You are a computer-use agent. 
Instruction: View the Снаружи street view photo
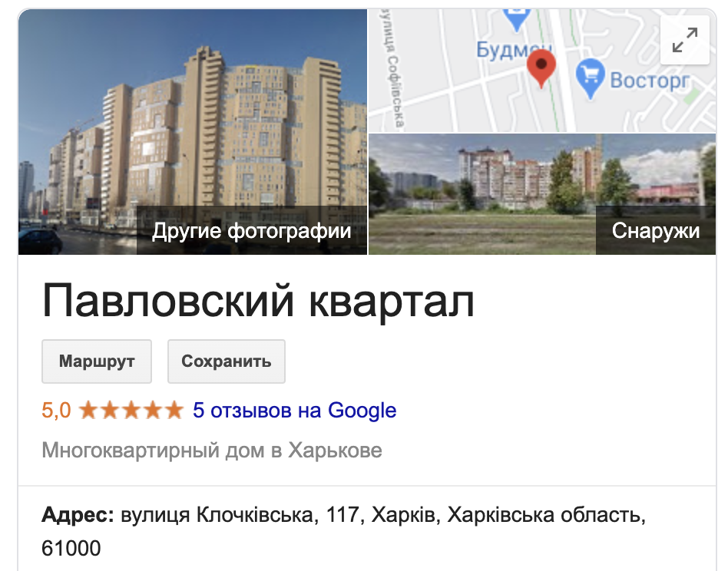tap(656, 230)
